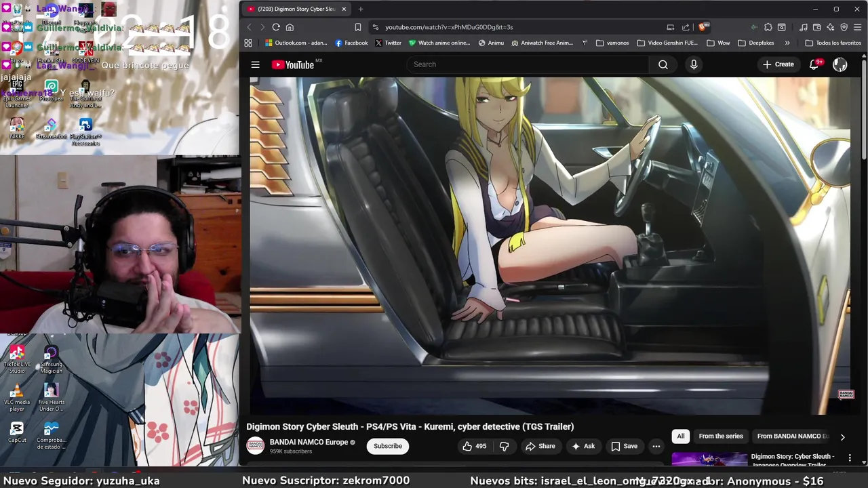Open TikTok LIVE Studio desktop shortcut

[17, 359]
